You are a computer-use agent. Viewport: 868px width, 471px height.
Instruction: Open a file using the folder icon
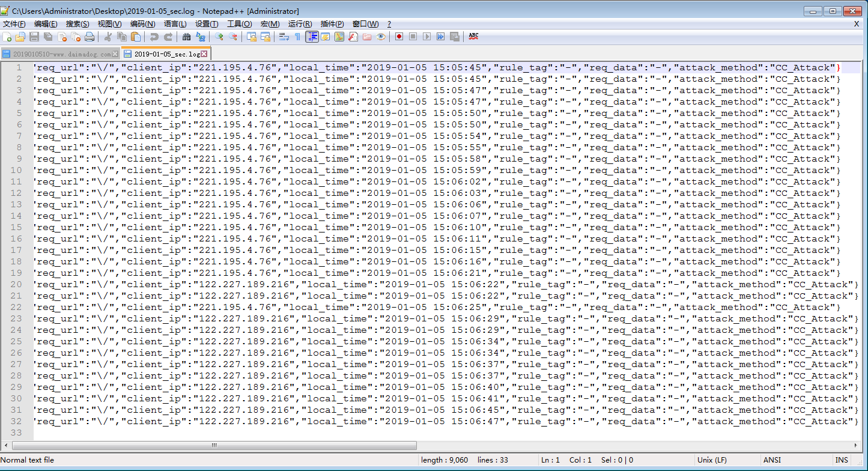click(x=20, y=37)
